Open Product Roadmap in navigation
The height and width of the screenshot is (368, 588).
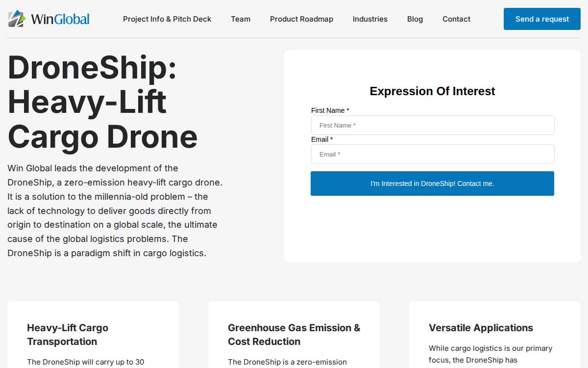[301, 19]
